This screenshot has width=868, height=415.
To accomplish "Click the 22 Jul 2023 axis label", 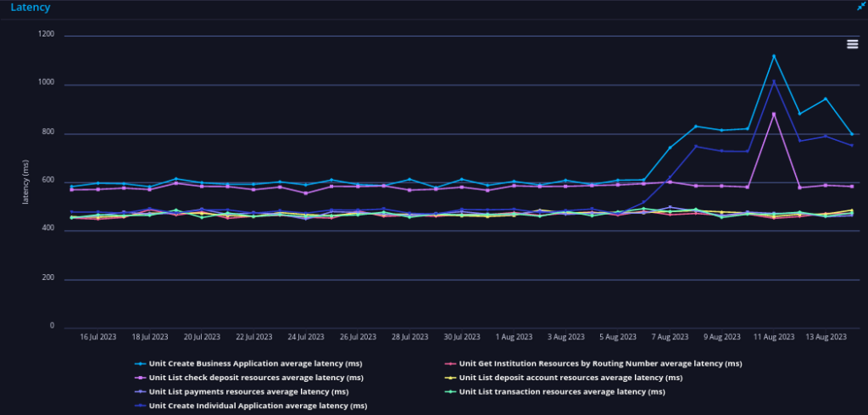I will point(254,337).
